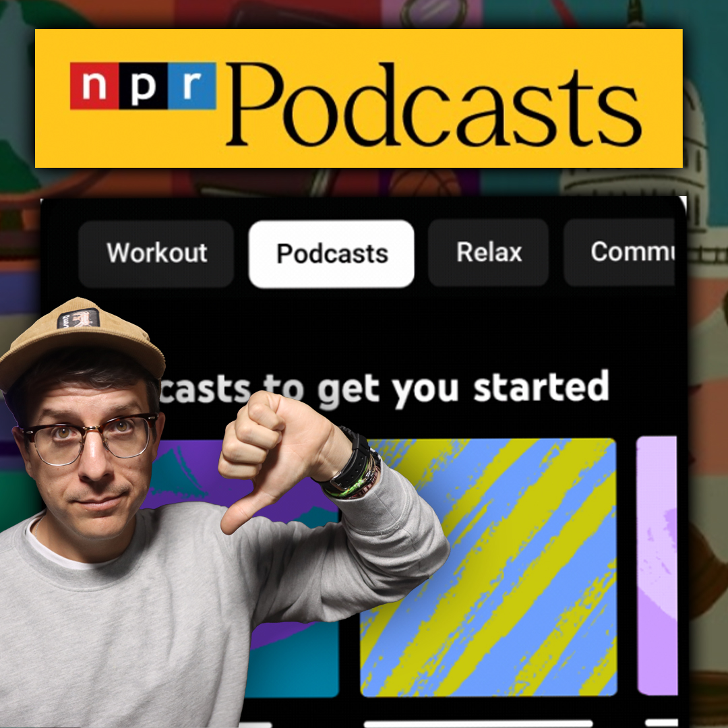Click the red "n" block of the logo
The width and height of the screenshot is (728, 728).
[x=94, y=86]
